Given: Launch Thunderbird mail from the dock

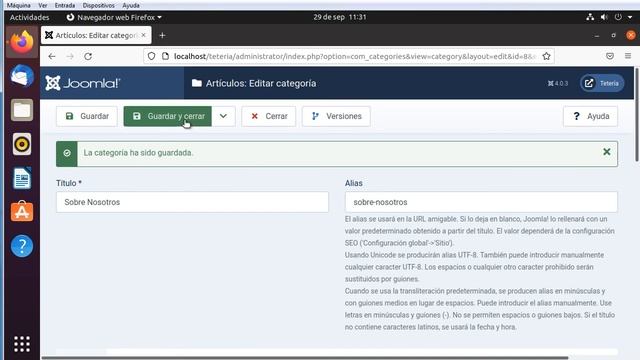Looking at the screenshot, I should 22,76.
